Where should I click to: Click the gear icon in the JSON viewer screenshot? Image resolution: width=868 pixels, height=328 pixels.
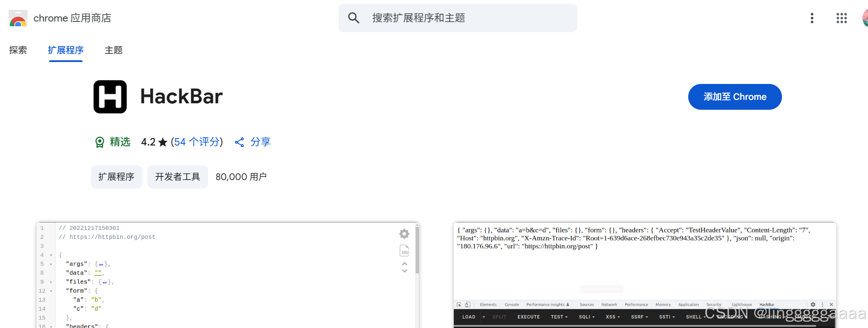click(x=404, y=234)
